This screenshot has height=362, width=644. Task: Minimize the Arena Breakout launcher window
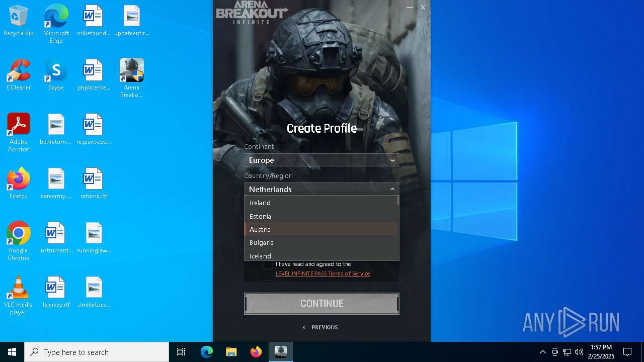[410, 7]
